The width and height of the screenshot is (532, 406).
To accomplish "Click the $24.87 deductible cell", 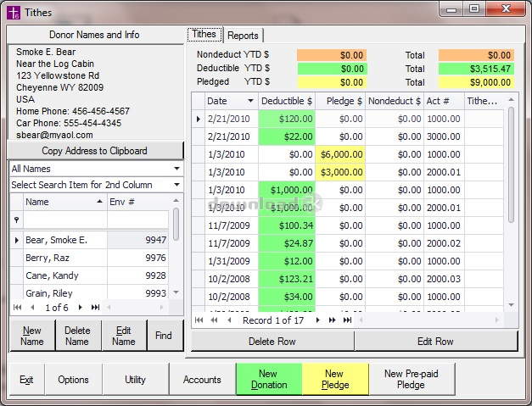I will coord(287,243).
